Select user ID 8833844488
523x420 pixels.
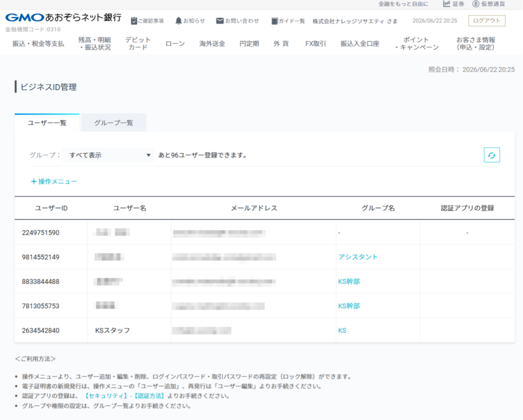41,281
